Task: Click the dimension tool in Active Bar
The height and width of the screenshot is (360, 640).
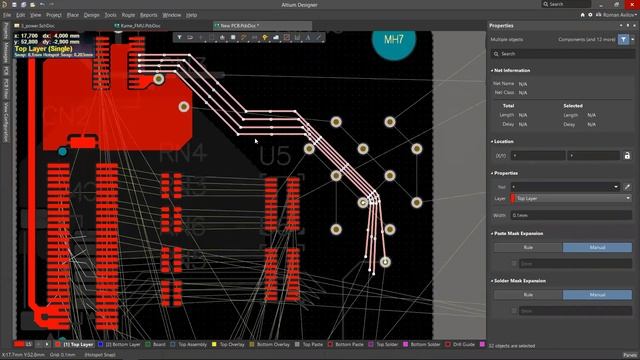Action: 297,38
